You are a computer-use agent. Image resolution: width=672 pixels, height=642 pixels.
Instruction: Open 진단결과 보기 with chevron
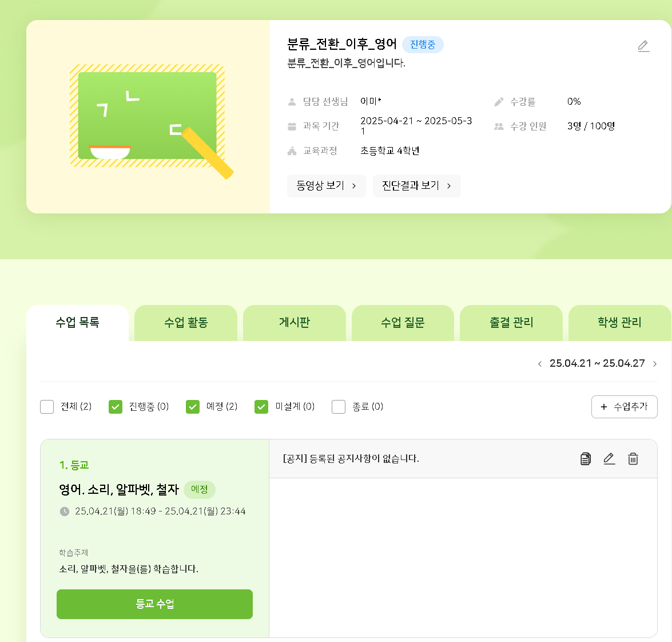(x=416, y=186)
